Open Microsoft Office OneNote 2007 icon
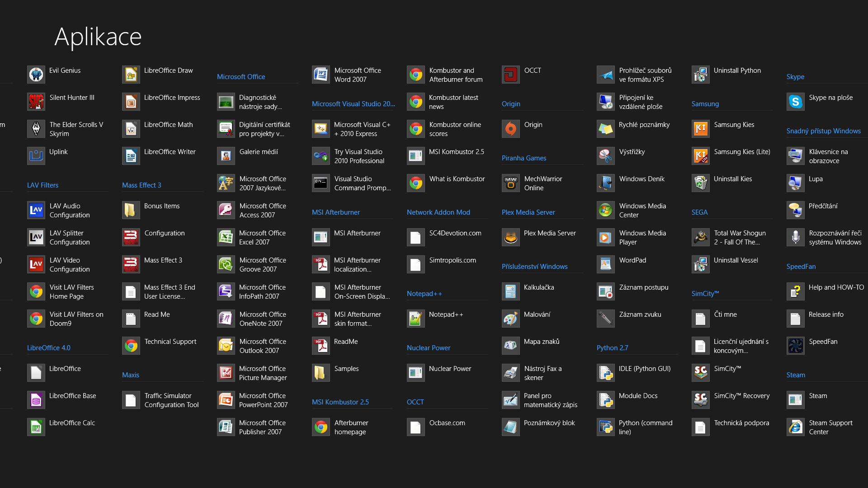The height and width of the screenshot is (488, 868). (x=226, y=319)
